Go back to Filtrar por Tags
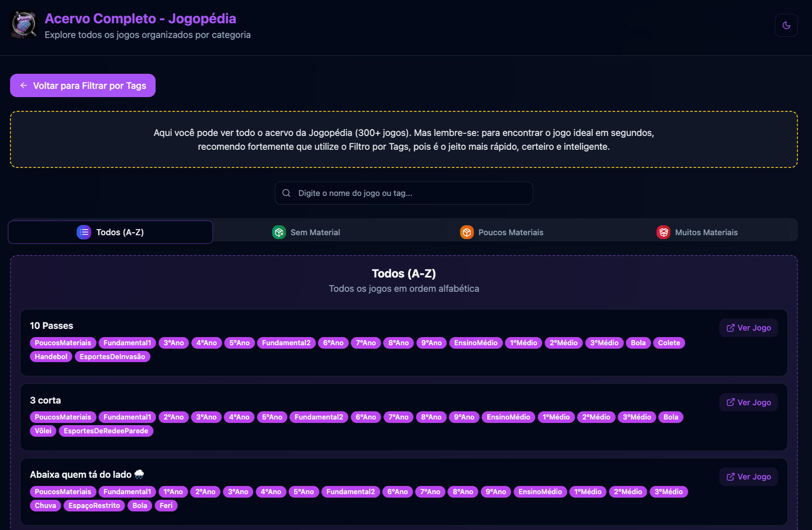The width and height of the screenshot is (812, 530). (x=83, y=85)
